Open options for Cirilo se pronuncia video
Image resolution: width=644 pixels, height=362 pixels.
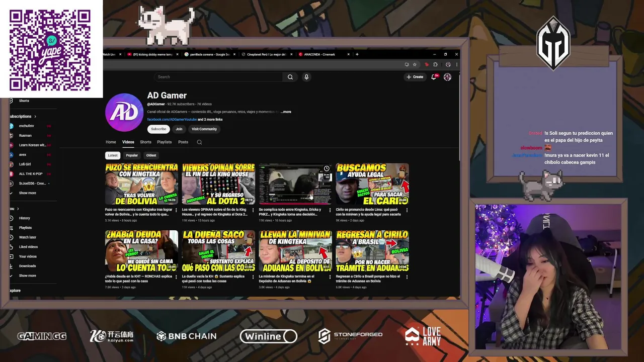click(x=407, y=210)
